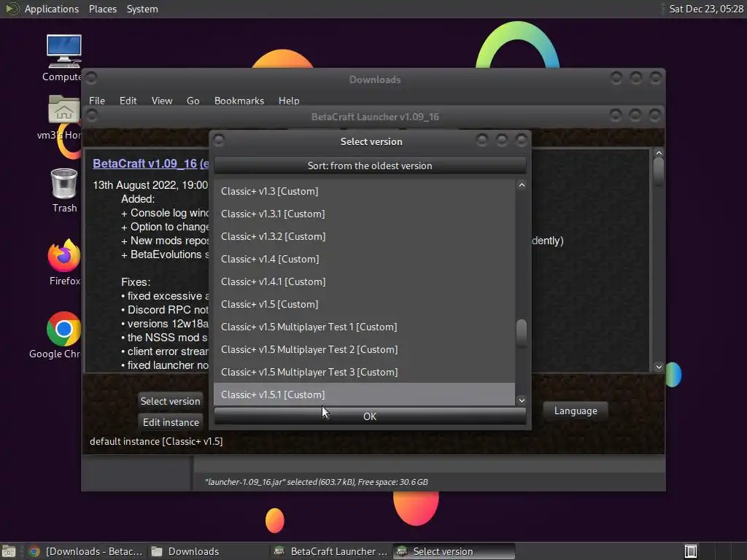This screenshot has width=747, height=560.
Task: Click the changelog pane scrollbar thumb
Action: coord(659,171)
